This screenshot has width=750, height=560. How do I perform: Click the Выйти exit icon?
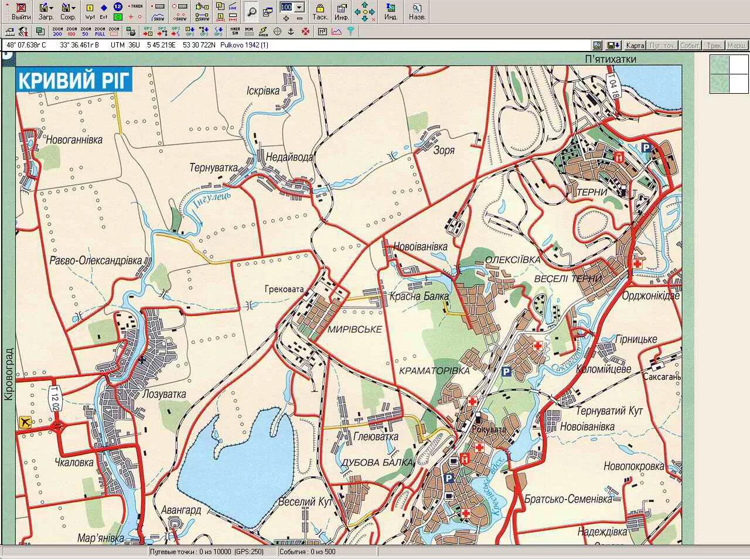(21, 12)
